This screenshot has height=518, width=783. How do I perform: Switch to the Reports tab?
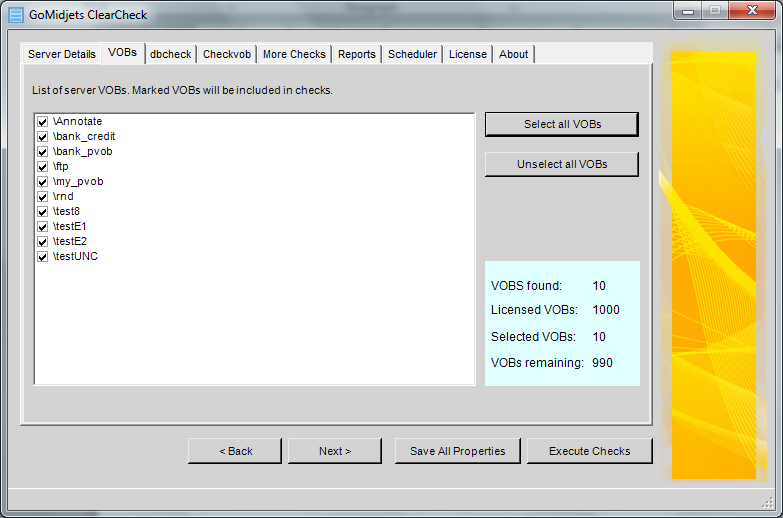pyautogui.click(x=357, y=54)
